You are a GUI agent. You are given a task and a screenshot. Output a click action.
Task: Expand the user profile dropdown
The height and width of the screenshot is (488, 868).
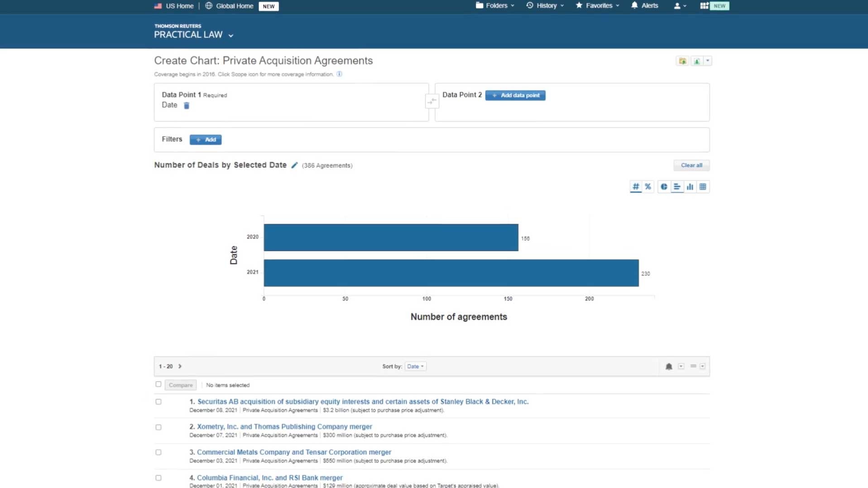[x=680, y=6]
